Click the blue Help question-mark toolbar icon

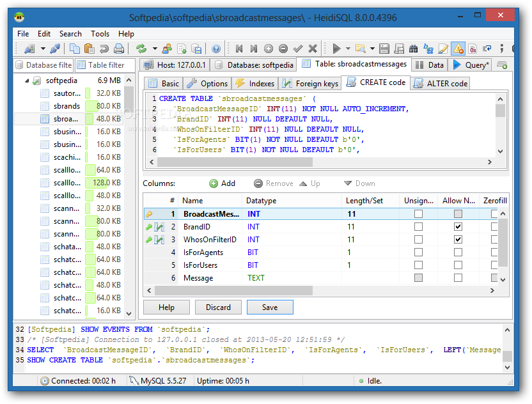point(215,49)
